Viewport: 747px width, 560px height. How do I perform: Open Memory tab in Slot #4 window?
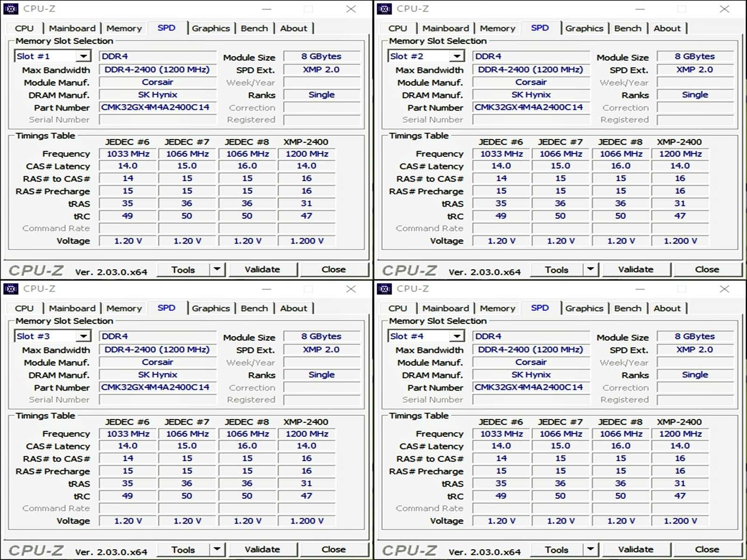point(497,308)
